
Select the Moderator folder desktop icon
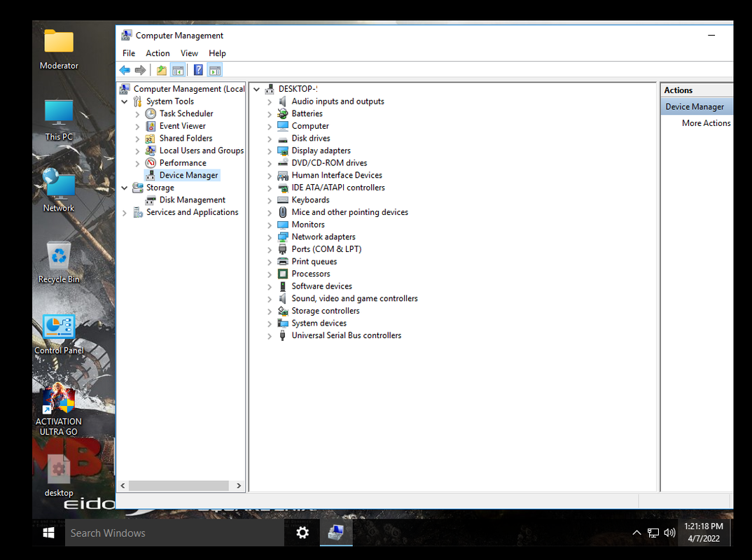click(x=59, y=50)
